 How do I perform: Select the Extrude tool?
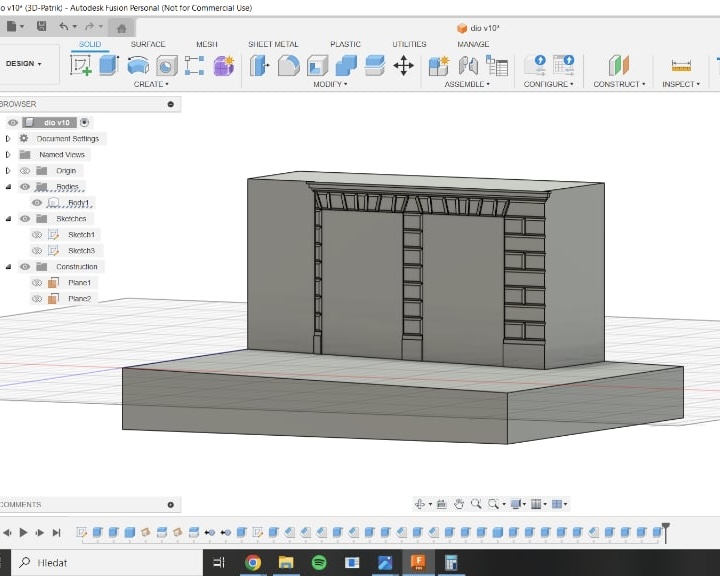point(109,65)
